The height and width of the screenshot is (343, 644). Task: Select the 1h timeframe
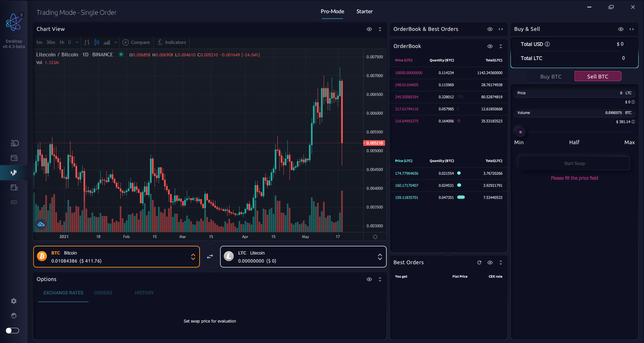coord(62,42)
